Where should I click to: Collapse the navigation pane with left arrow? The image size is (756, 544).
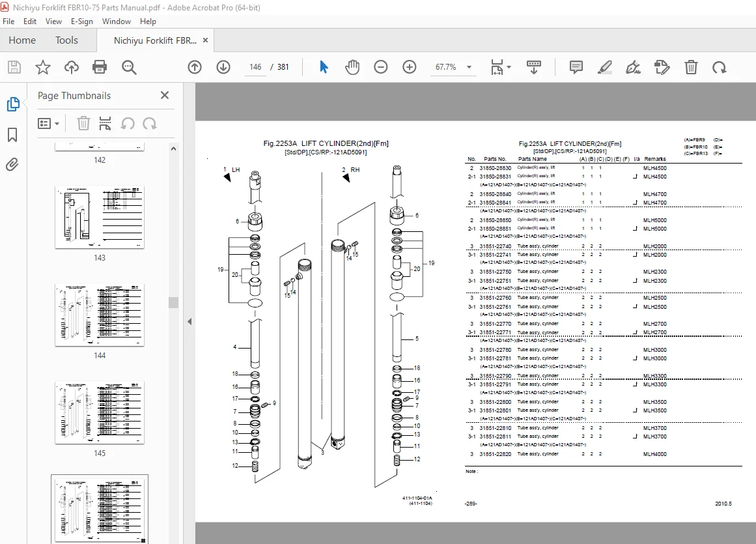click(189, 321)
